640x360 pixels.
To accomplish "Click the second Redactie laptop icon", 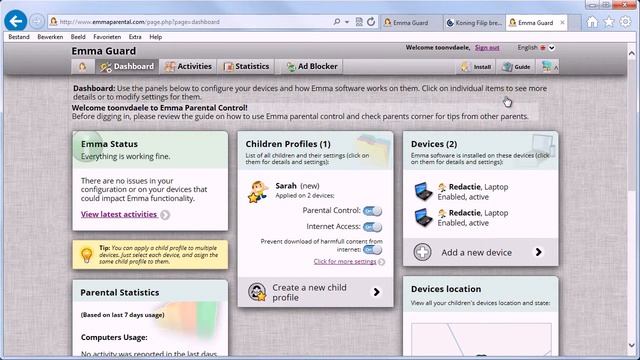I will coord(423,217).
